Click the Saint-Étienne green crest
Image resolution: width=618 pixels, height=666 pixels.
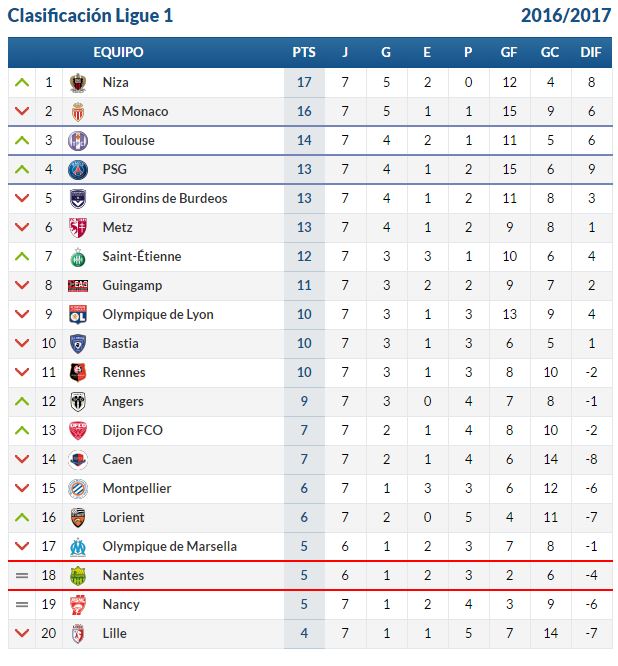coord(78,257)
